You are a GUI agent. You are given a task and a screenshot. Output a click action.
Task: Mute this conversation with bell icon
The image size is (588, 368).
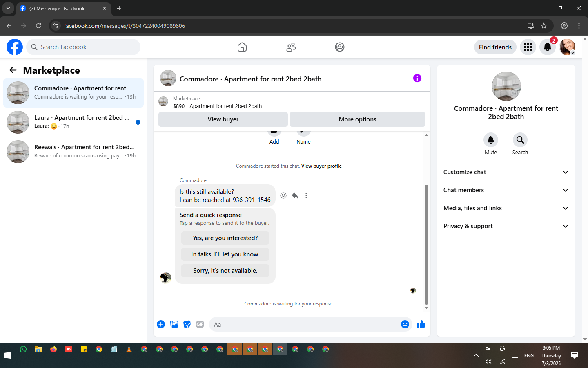pos(491,140)
